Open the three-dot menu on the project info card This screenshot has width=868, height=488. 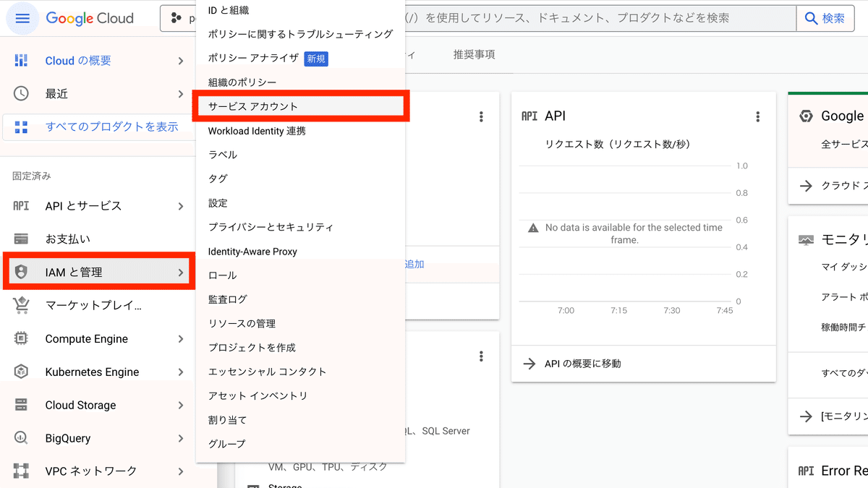coord(481,116)
